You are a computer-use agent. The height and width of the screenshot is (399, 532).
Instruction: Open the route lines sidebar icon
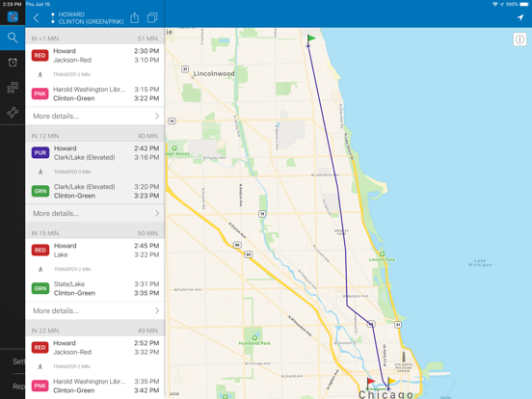pos(13,113)
